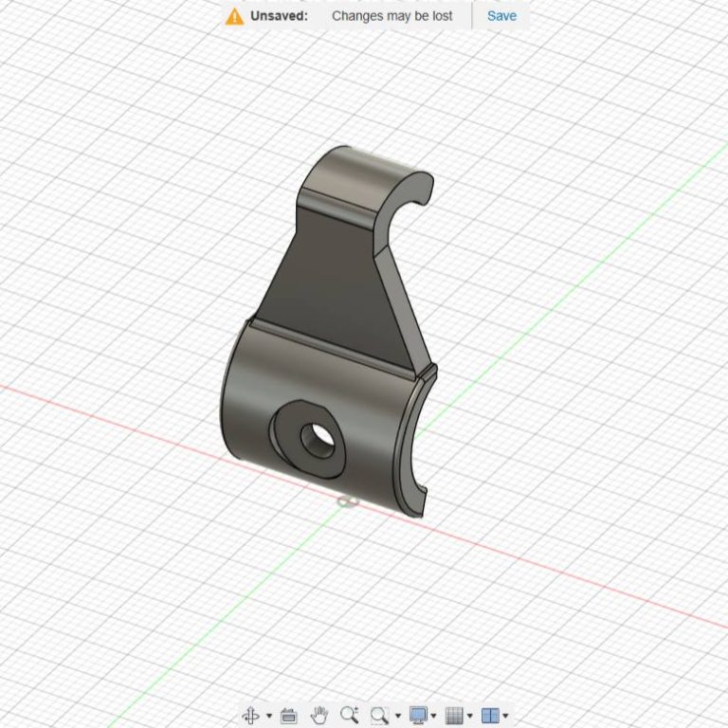The width and height of the screenshot is (728, 728).
Task: Click the Viewports layout icon
Action: click(x=490, y=716)
